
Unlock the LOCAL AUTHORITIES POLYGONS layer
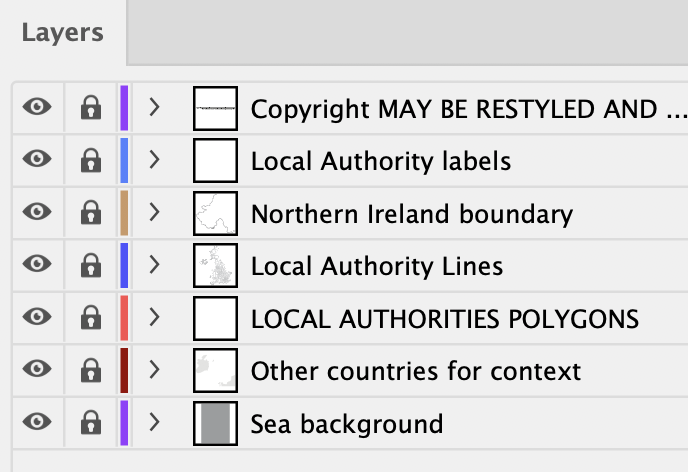click(91, 317)
